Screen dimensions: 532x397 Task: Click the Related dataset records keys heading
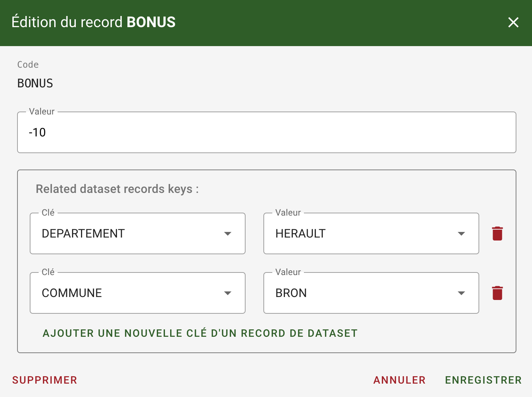(117, 189)
